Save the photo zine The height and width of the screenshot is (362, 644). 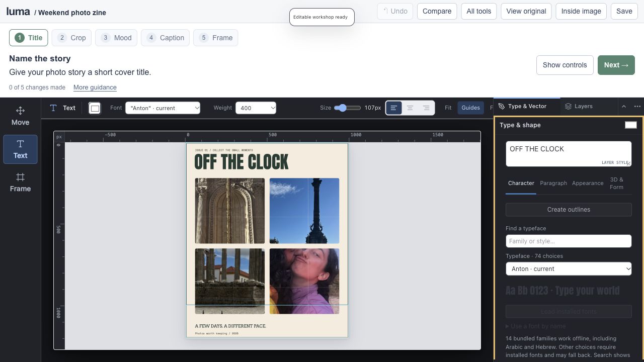point(624,11)
